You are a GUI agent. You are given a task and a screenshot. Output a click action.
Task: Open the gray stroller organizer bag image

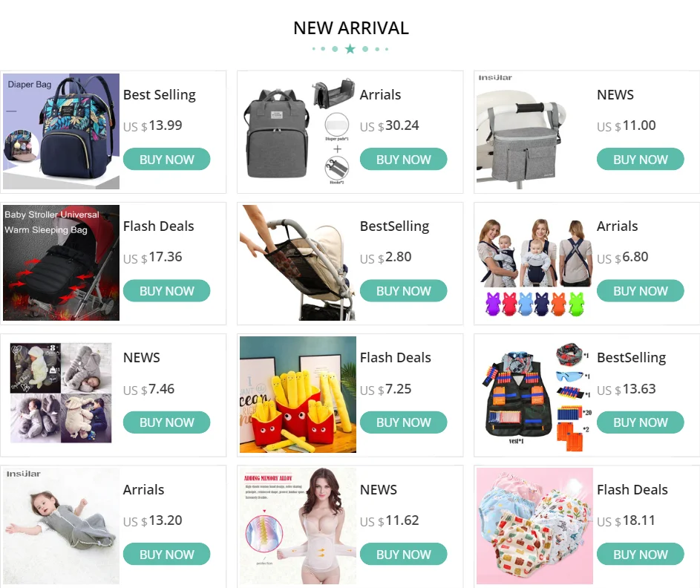point(534,131)
